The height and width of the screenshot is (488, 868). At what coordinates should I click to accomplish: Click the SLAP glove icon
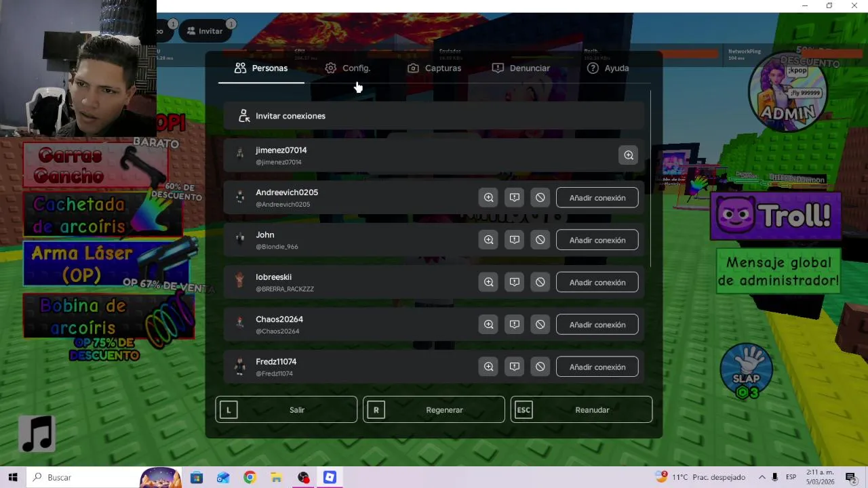point(747,371)
